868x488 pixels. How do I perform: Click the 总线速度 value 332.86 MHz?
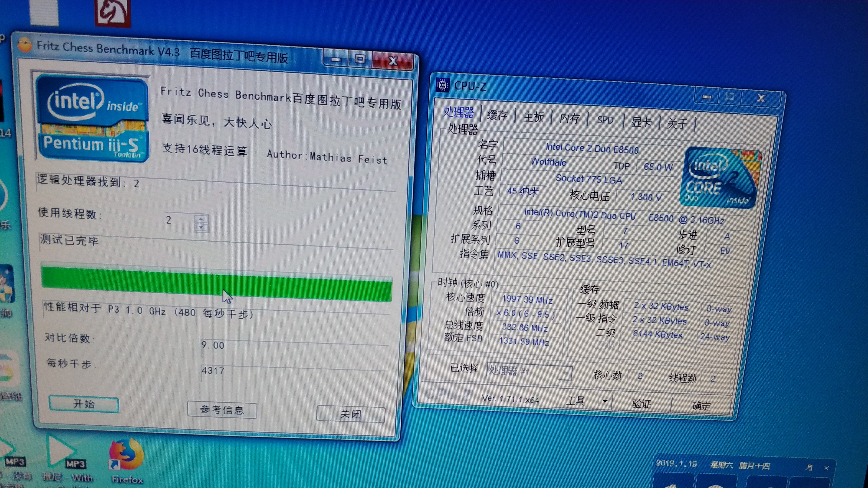pos(525,327)
